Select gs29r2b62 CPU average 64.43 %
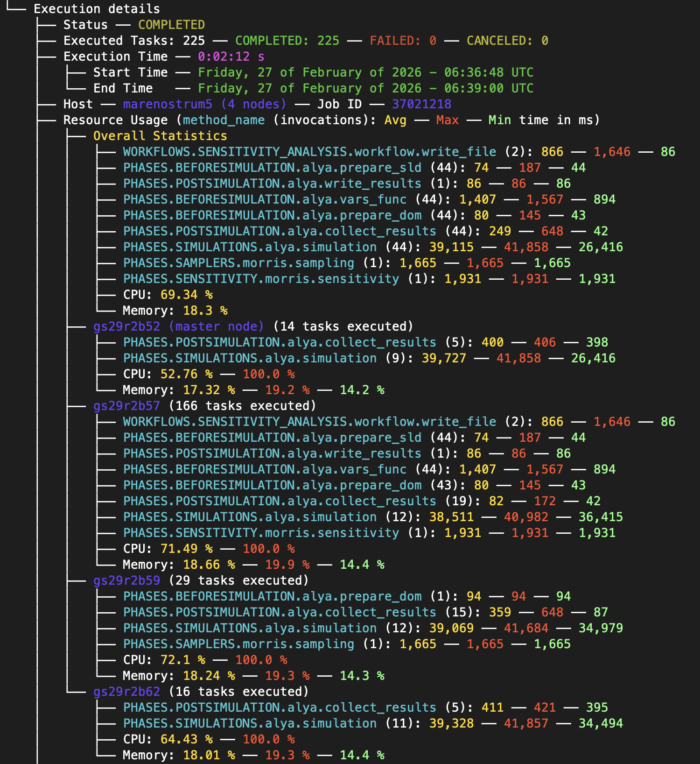The image size is (700, 764). coord(186,739)
